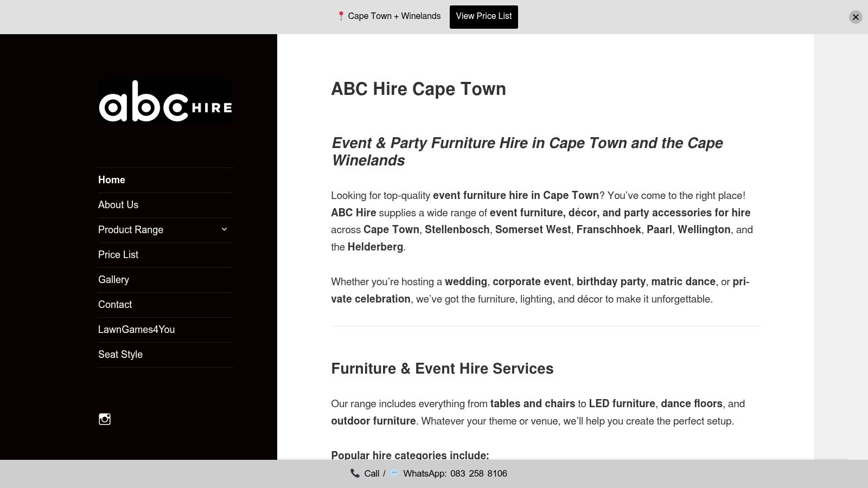The width and height of the screenshot is (868, 488).
Task: Click the WhatsApp speech bubble icon
Action: coord(394,473)
